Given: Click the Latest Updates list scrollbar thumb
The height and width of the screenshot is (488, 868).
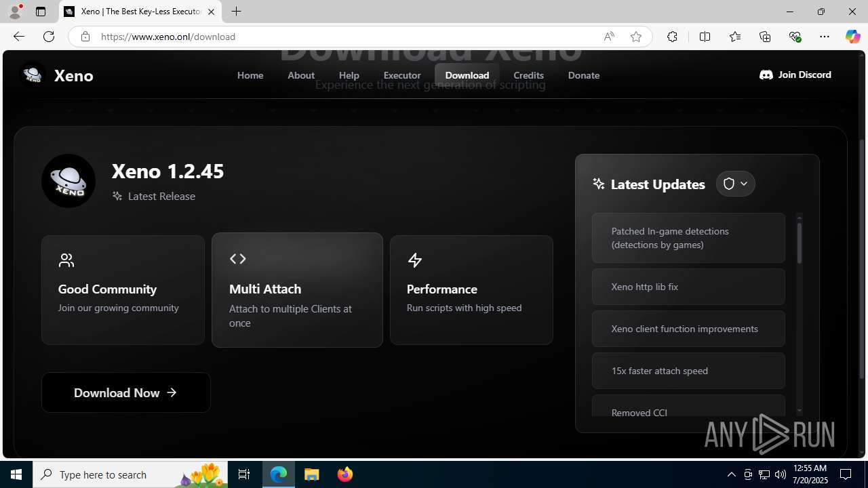Looking at the screenshot, I should click(x=800, y=243).
